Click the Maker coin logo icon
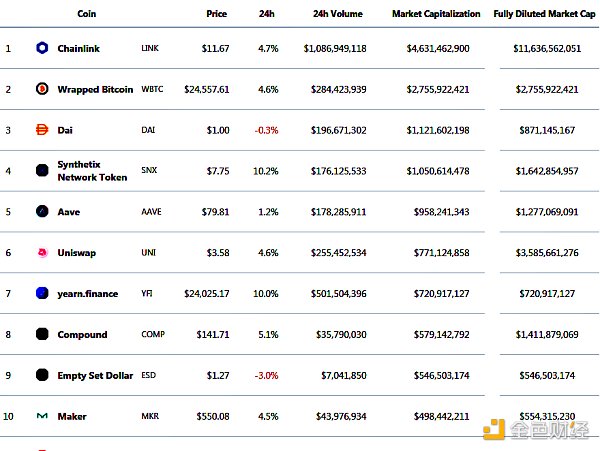Screen dimensions: 600x451 click(x=42, y=416)
